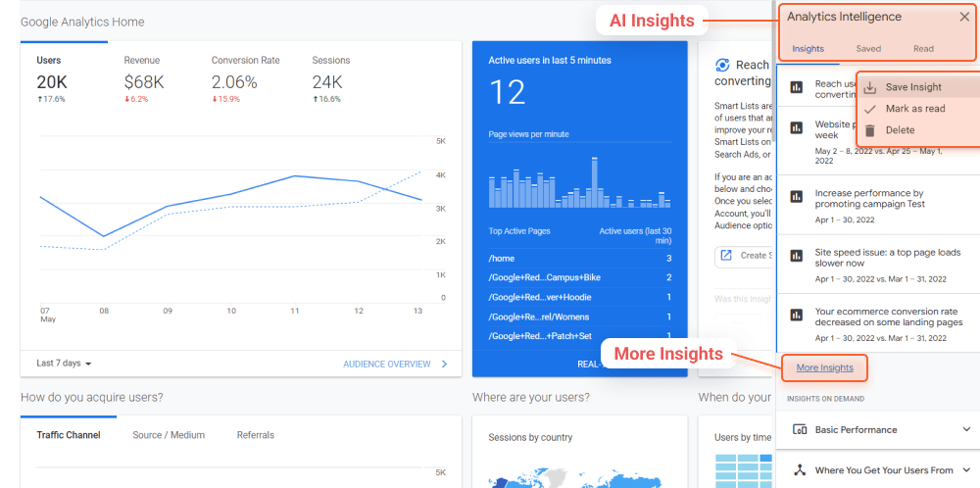Click the /Google+Red...+Patch+Set page row
The image size is (980, 488).
[x=580, y=335]
